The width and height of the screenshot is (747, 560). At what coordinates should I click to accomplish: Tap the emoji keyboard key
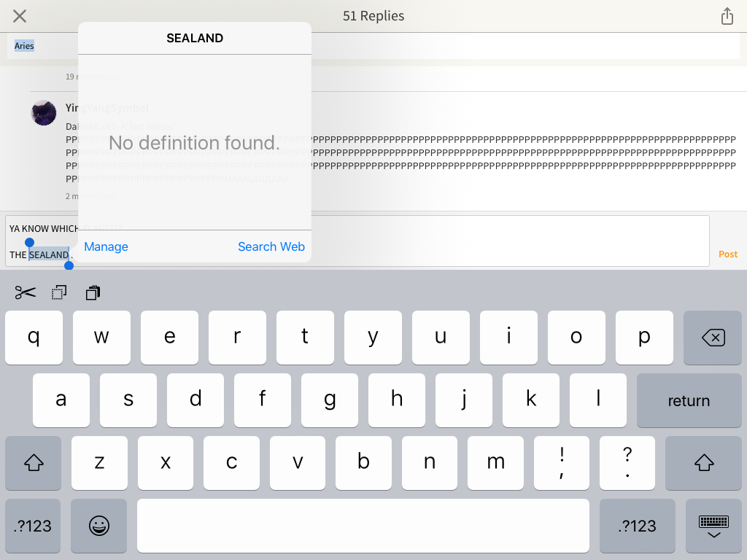tap(99, 526)
